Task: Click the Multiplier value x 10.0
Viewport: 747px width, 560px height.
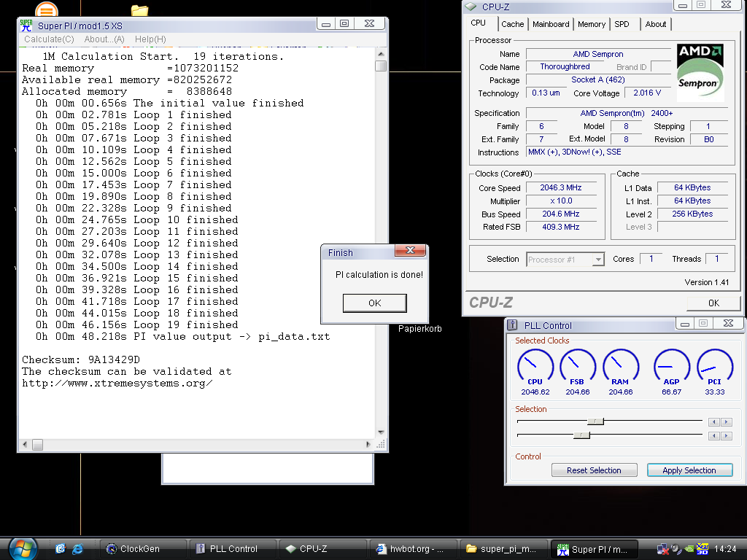Action: tap(561, 201)
